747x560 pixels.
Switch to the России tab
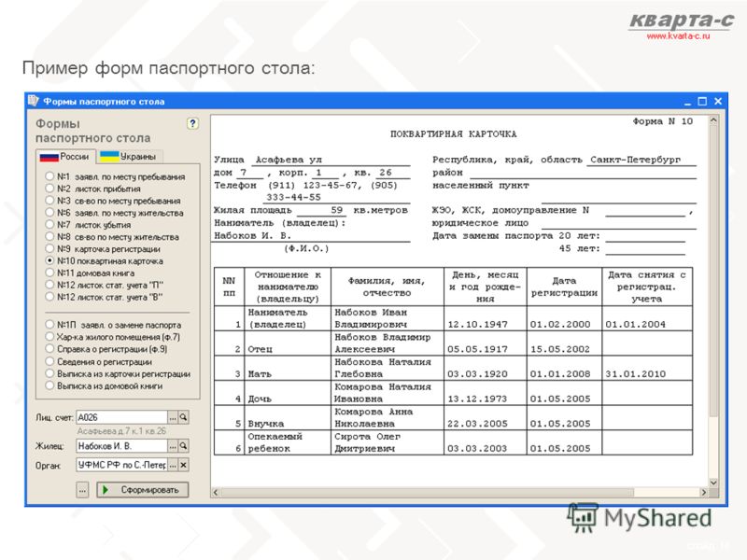(x=65, y=156)
